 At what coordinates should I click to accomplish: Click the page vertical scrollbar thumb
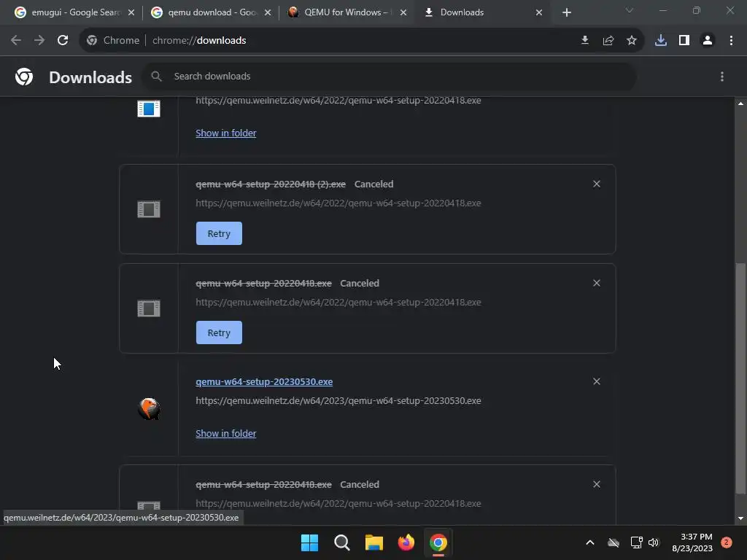(740, 378)
